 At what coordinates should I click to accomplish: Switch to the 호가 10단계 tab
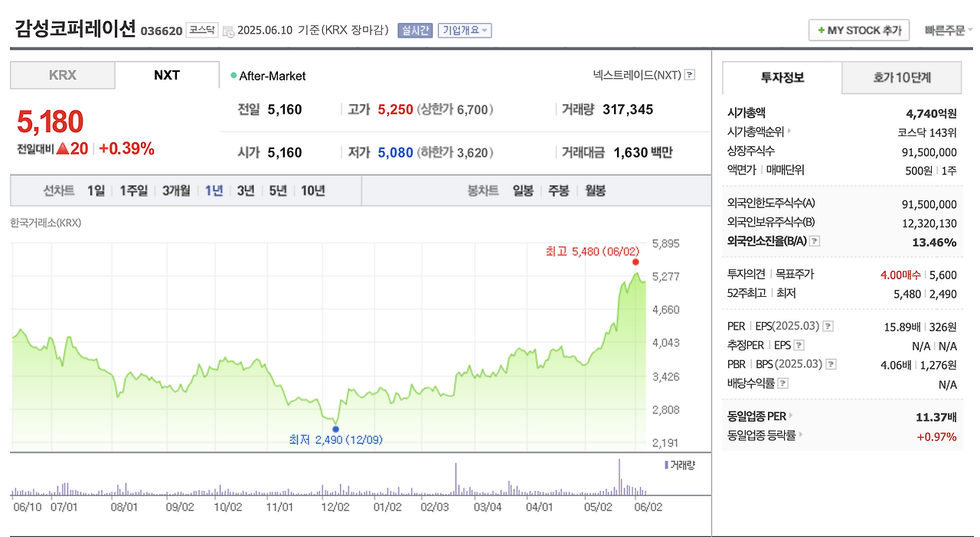(x=901, y=78)
